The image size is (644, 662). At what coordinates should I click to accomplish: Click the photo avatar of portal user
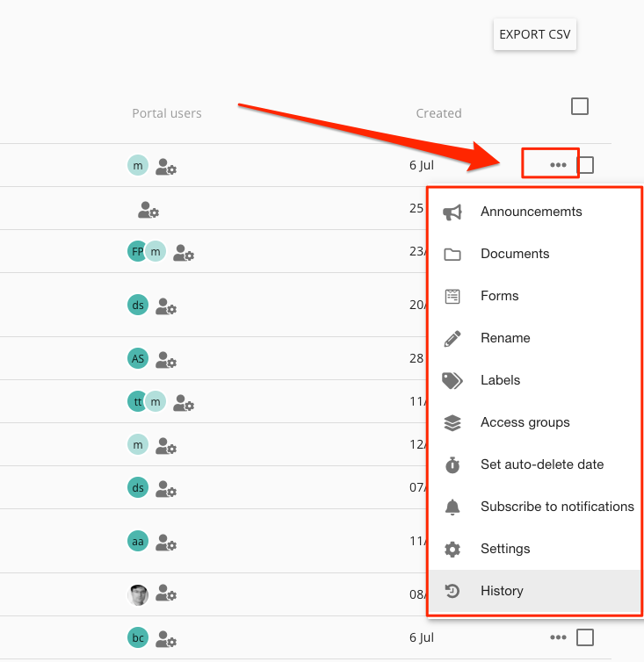138,595
